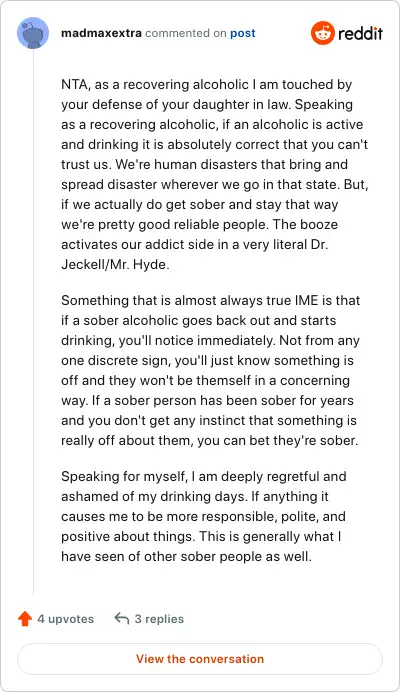Open the madmaxextra username link
This screenshot has height=692, width=400.
(x=102, y=33)
